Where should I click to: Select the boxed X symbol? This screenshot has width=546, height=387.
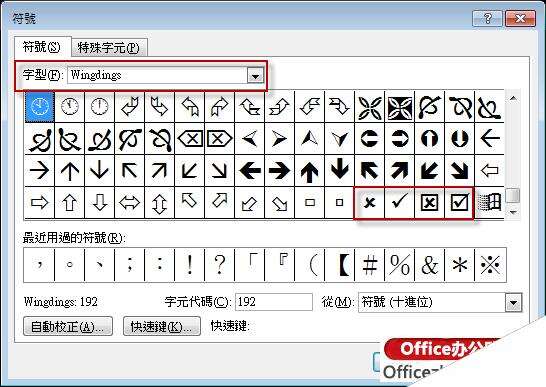pyautogui.click(x=429, y=202)
